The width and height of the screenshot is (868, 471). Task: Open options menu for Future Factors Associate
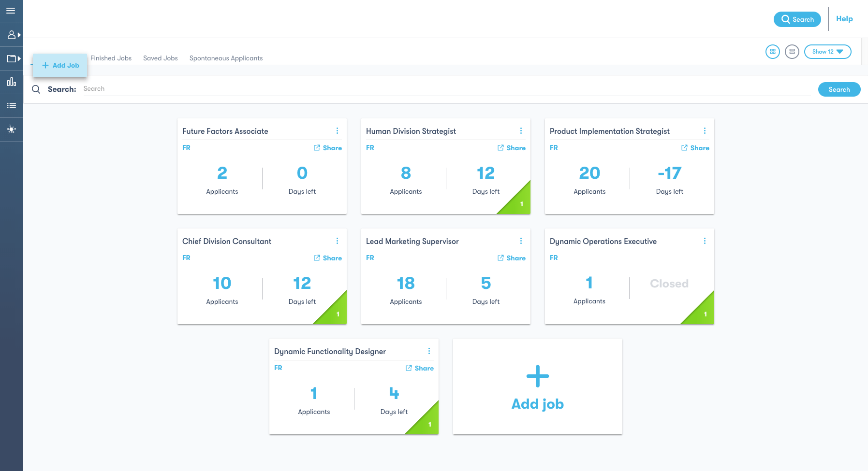(x=337, y=131)
